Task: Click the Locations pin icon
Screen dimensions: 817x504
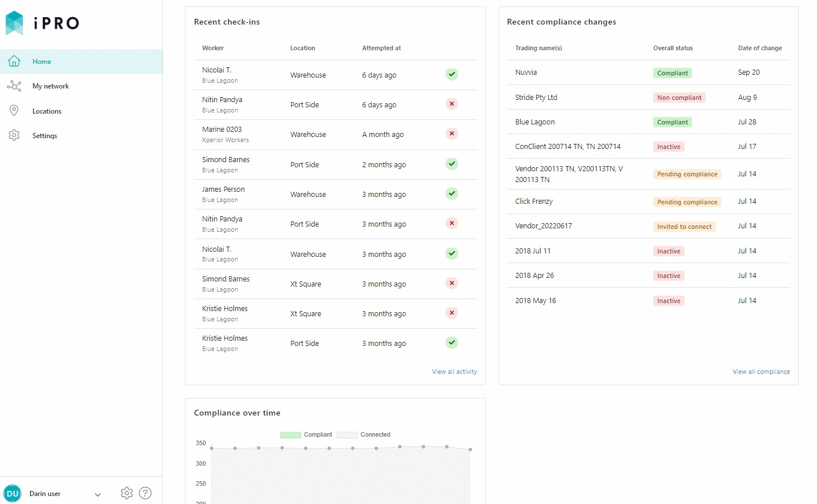Action: coord(14,111)
